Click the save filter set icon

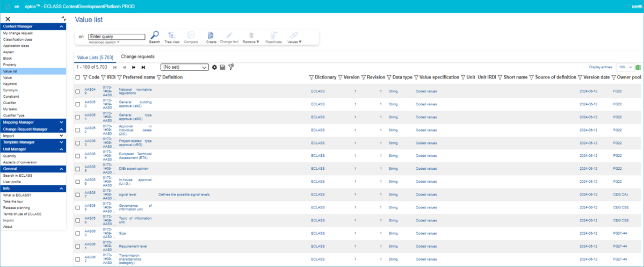click(222, 67)
